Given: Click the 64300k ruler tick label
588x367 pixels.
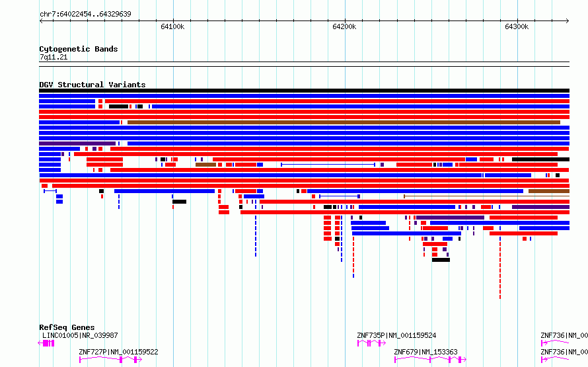Looking at the screenshot, I should click(517, 26).
